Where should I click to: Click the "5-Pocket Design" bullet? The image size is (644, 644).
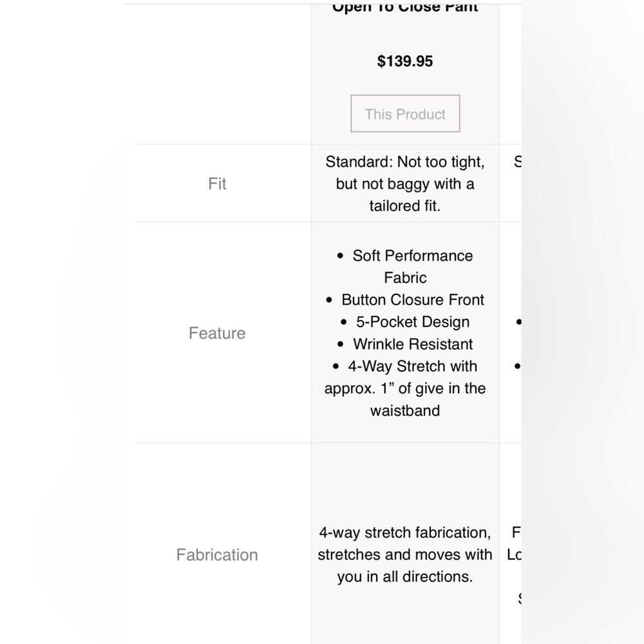413,322
